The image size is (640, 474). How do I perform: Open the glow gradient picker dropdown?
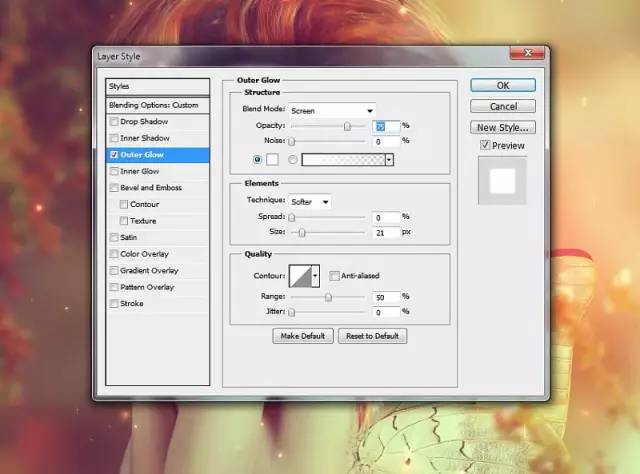(388, 159)
